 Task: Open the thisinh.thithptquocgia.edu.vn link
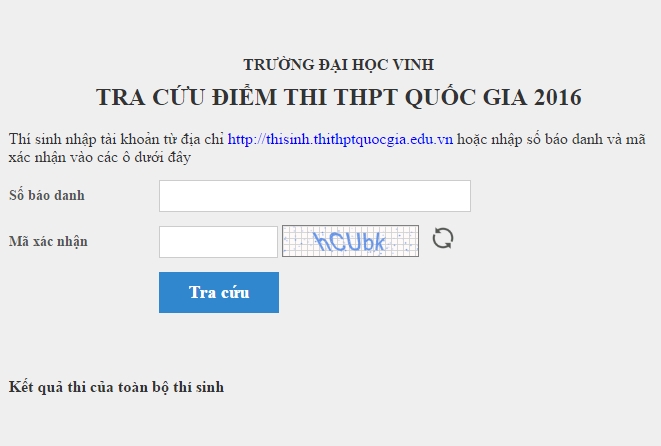click(x=340, y=139)
